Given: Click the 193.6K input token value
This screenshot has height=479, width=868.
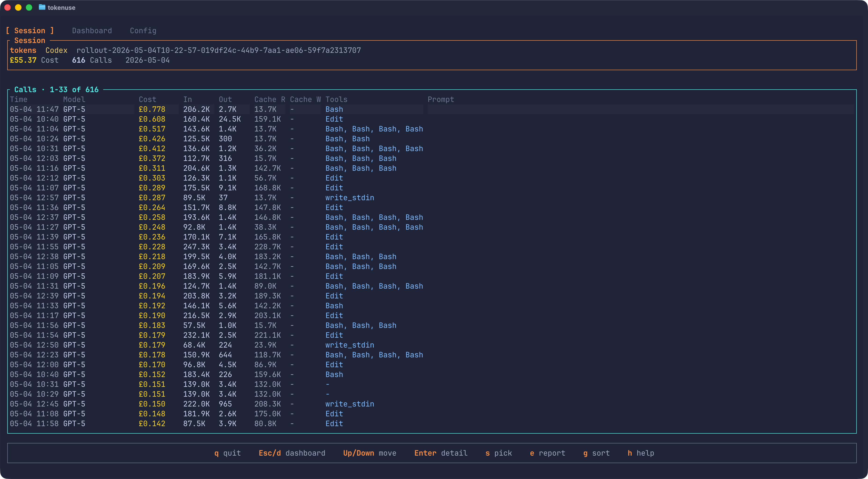Looking at the screenshot, I should [197, 217].
